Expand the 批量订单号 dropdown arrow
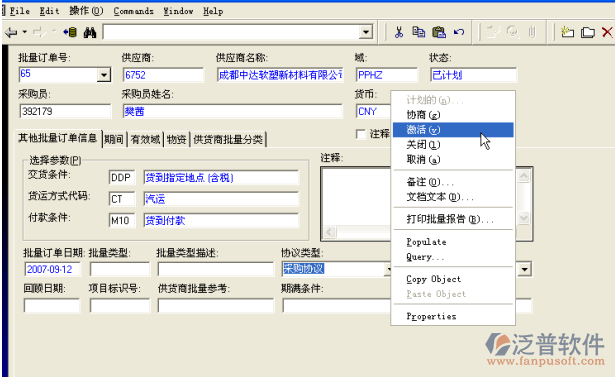The height and width of the screenshot is (377, 615). pyautogui.click(x=104, y=75)
